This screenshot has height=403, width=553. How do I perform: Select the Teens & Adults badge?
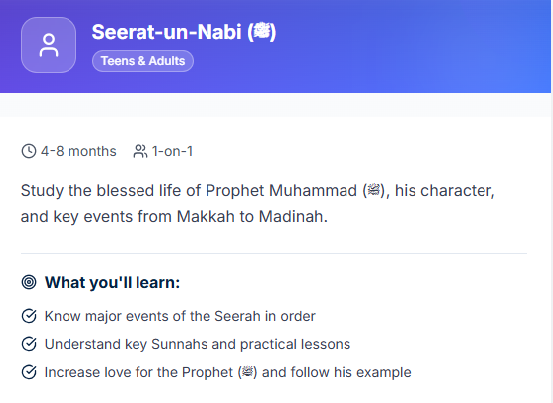(x=143, y=61)
